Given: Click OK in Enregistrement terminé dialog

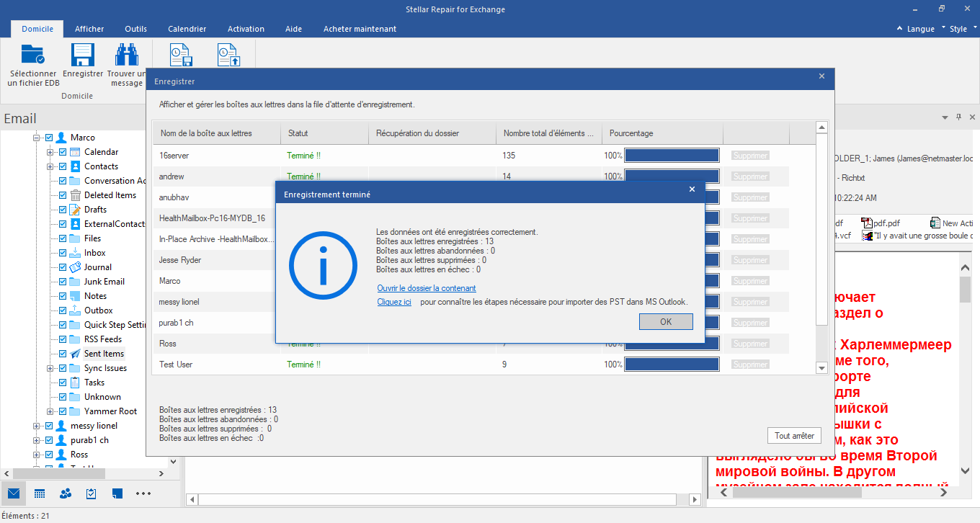Looking at the screenshot, I should 666,322.
